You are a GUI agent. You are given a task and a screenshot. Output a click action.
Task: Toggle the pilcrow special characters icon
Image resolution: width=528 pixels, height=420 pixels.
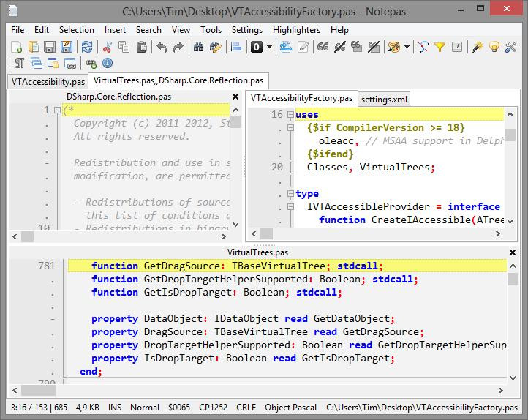point(20,63)
